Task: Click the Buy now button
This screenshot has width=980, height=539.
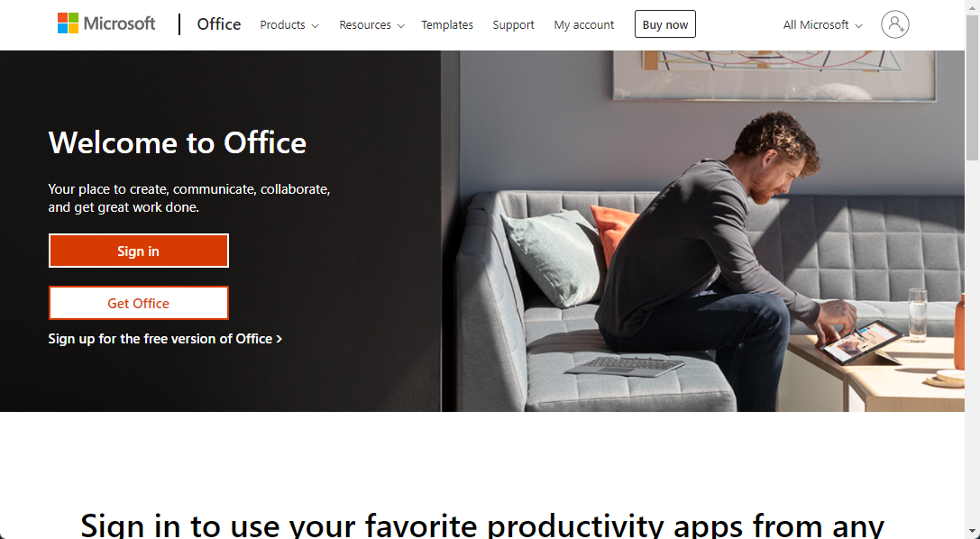Action: 665,24
